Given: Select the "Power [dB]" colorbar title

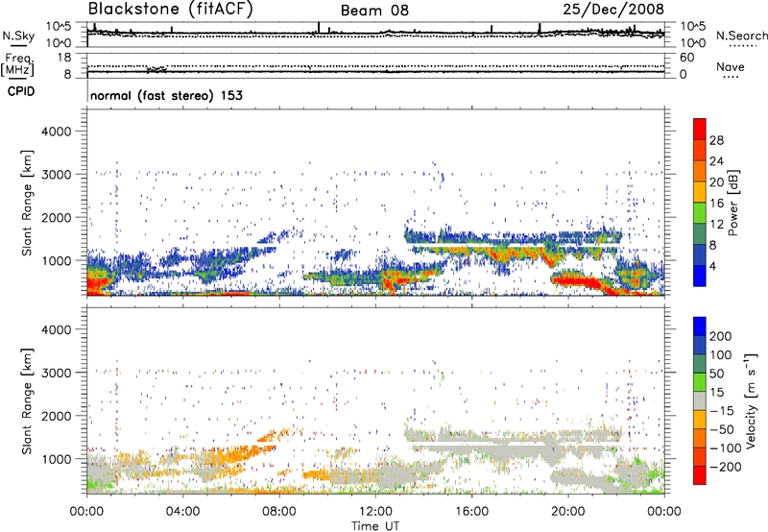Looking at the screenshot, I should [x=732, y=203].
